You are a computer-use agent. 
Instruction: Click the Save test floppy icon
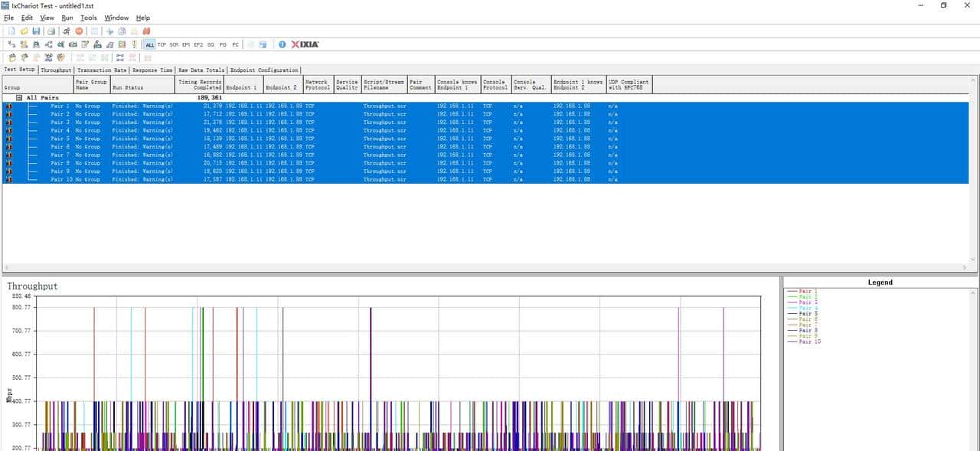(x=36, y=31)
